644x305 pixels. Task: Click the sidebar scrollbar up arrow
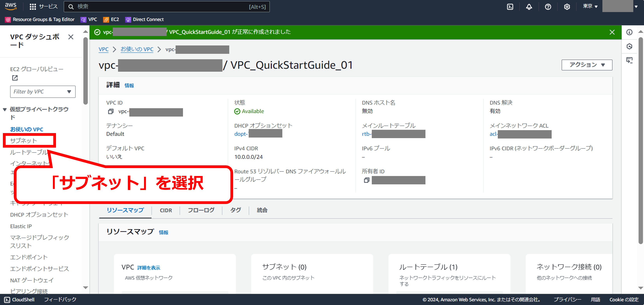pos(86,31)
